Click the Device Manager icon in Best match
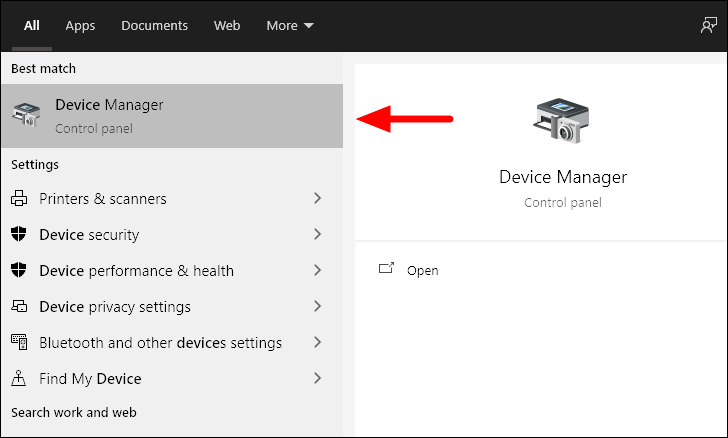This screenshot has width=728, height=438. coord(26,115)
